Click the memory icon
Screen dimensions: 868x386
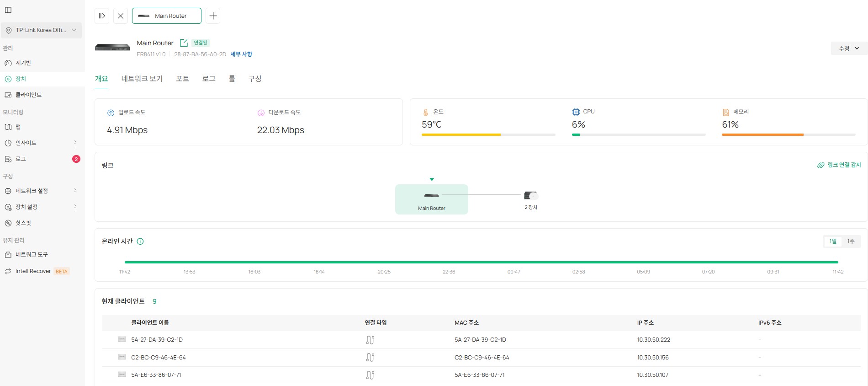[726, 113]
